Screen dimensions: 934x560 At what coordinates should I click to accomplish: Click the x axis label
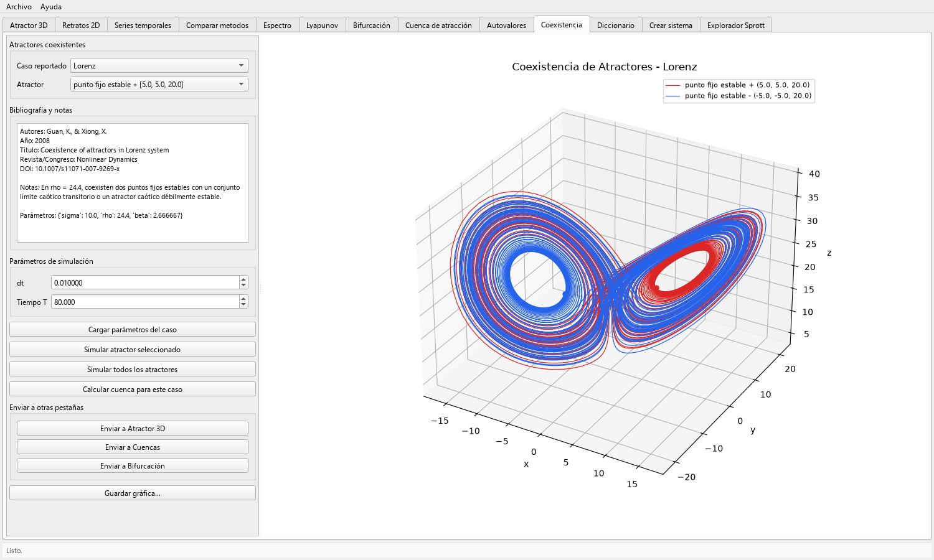526,464
